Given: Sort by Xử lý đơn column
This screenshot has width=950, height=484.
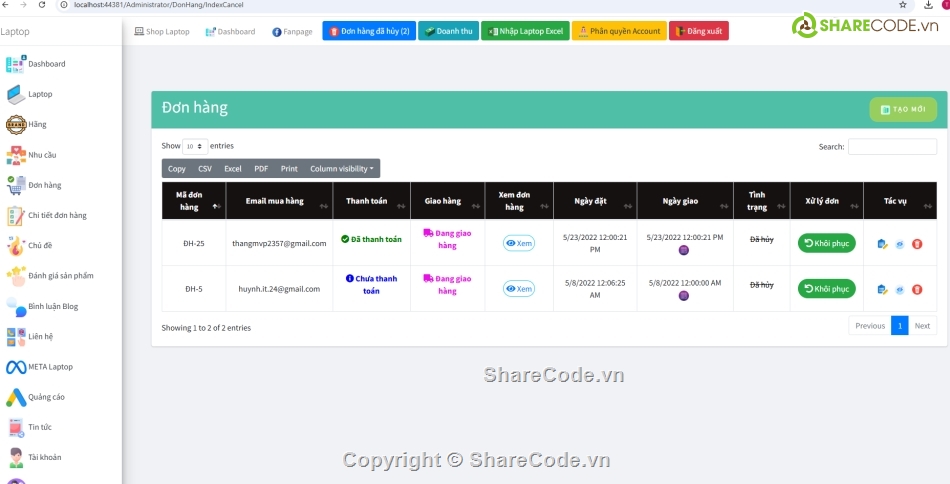Looking at the screenshot, I should tap(827, 201).
